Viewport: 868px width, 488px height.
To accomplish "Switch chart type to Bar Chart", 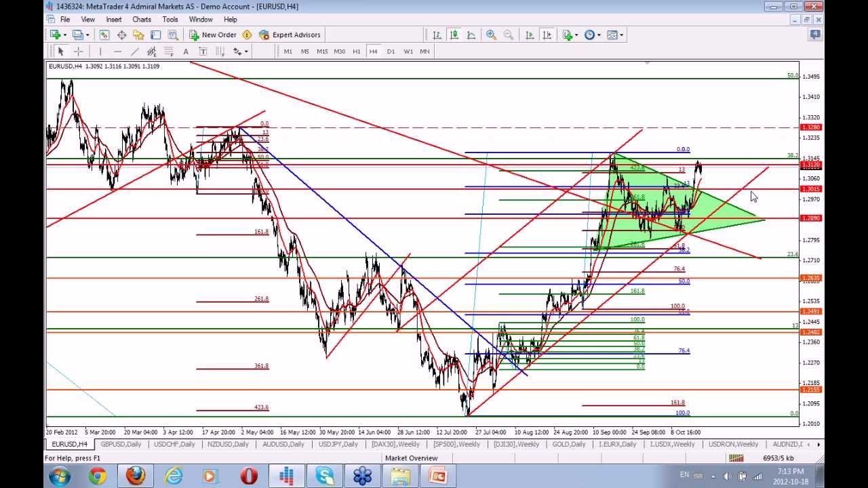I will tap(437, 35).
